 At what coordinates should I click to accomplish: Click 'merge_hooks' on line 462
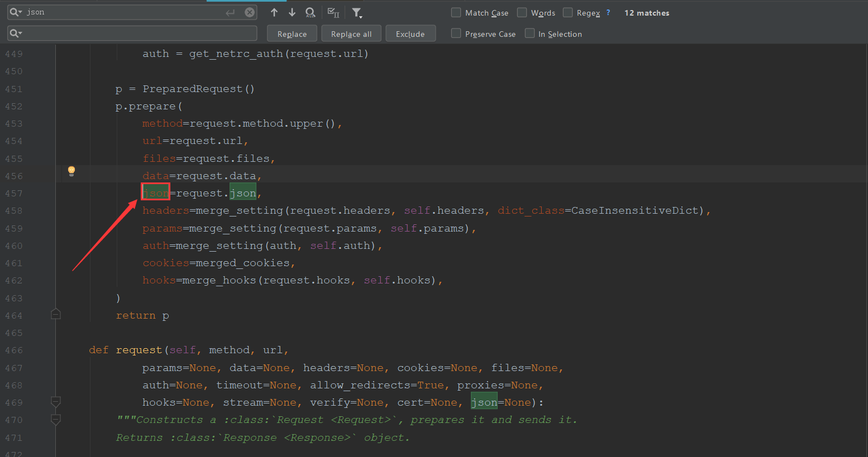click(220, 280)
